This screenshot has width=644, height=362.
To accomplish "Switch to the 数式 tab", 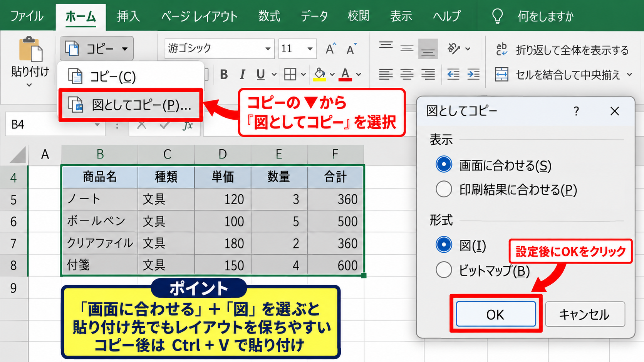I will (x=269, y=16).
